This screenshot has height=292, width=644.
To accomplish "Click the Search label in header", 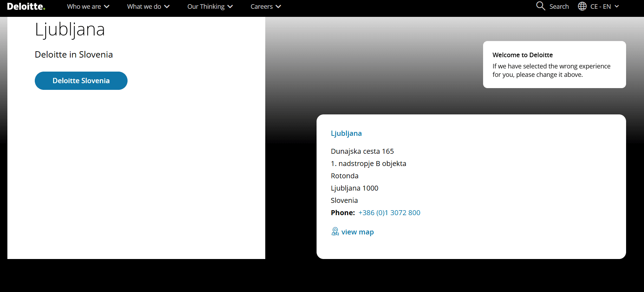I will (x=559, y=6).
